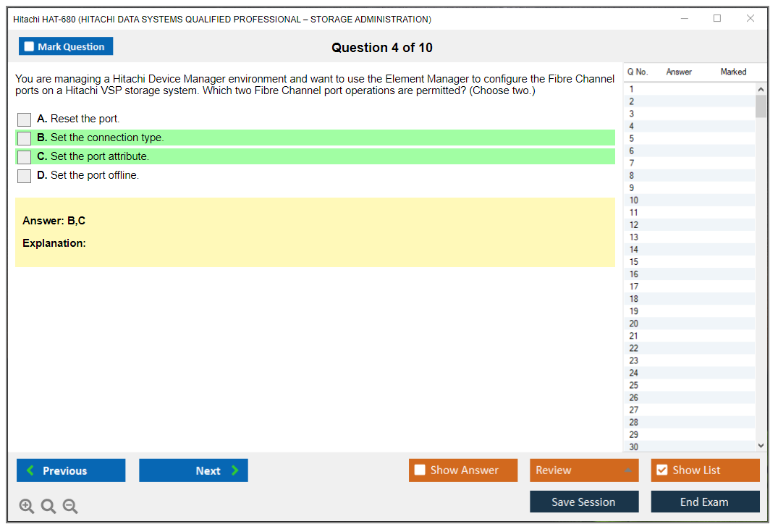
Task: Click the zoom in magnifier icon
Action: (26, 506)
